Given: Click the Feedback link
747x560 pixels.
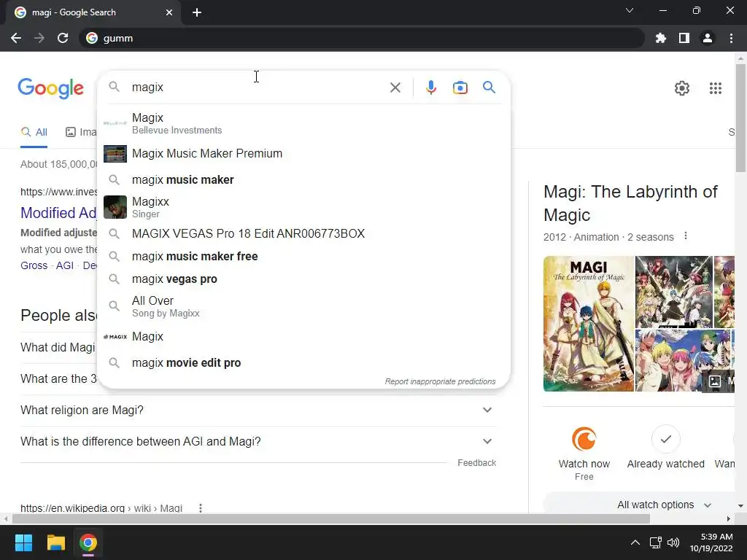Looking at the screenshot, I should 476,463.
